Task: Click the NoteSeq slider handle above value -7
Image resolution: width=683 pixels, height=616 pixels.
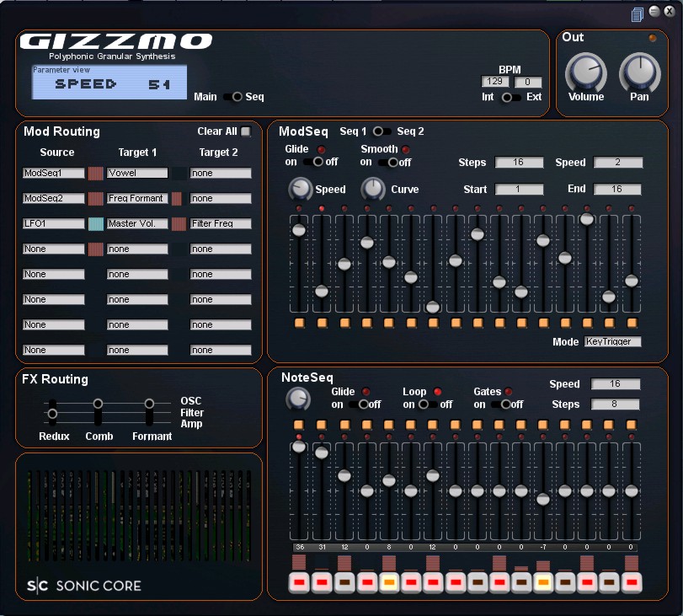Action: (x=542, y=499)
